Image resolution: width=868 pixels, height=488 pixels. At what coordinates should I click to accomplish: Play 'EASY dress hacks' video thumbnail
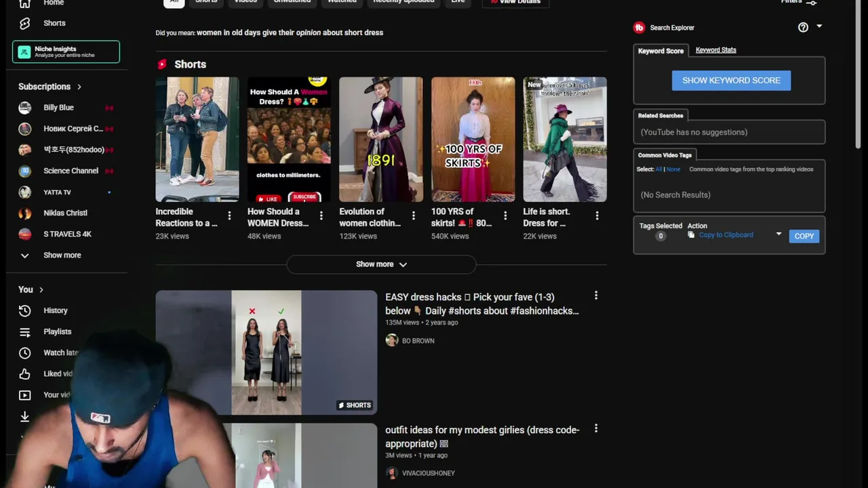point(267,352)
